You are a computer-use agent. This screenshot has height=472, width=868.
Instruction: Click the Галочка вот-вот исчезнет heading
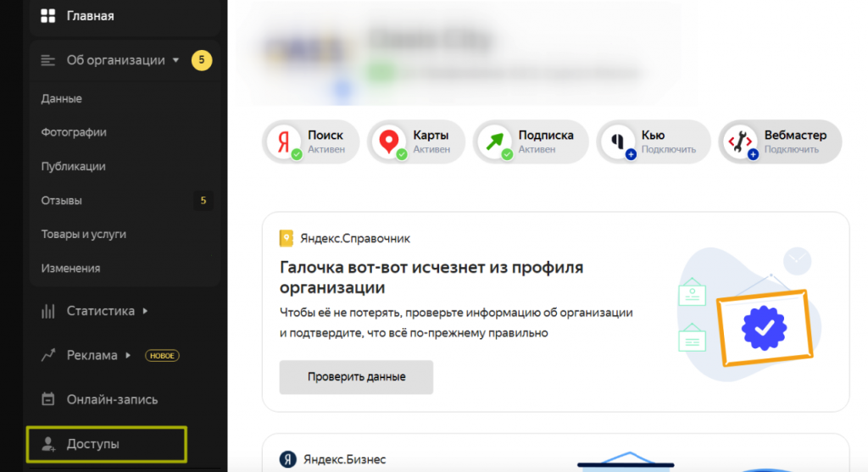click(431, 277)
